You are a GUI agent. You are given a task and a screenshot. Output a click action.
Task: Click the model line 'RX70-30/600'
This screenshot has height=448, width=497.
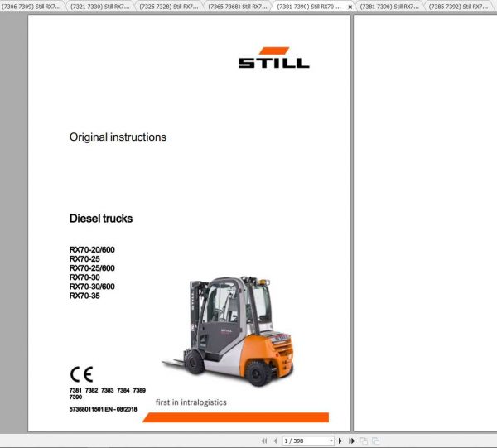pyautogui.click(x=92, y=287)
